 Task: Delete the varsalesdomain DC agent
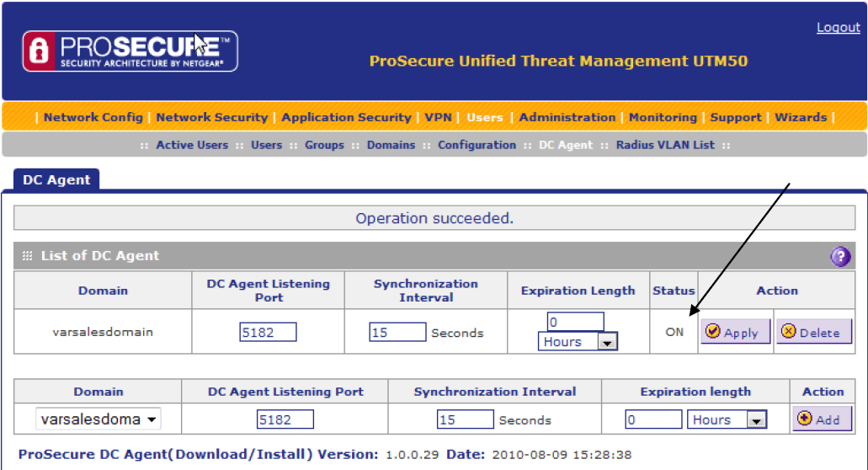[813, 332]
